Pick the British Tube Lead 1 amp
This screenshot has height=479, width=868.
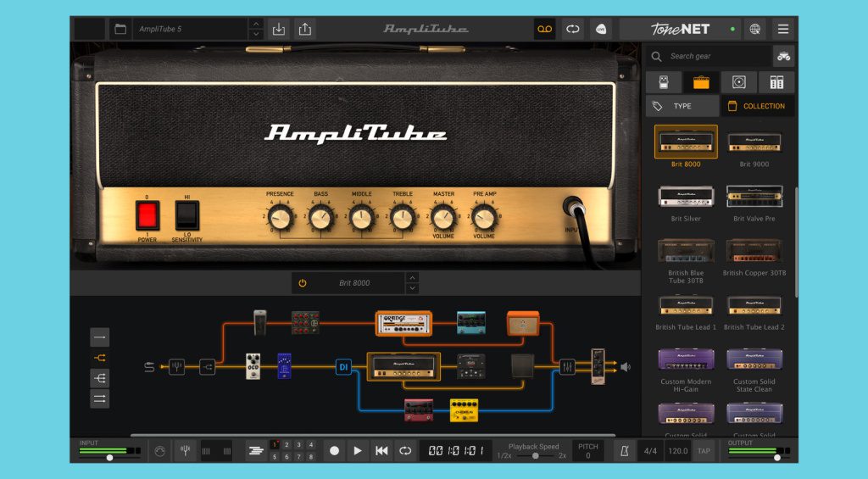point(686,306)
